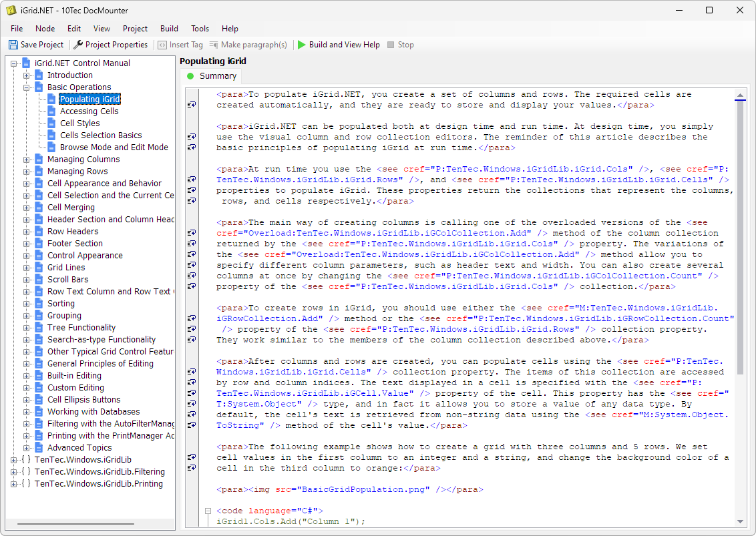Click the tree panel horizontal scrollbar

pos(75,523)
